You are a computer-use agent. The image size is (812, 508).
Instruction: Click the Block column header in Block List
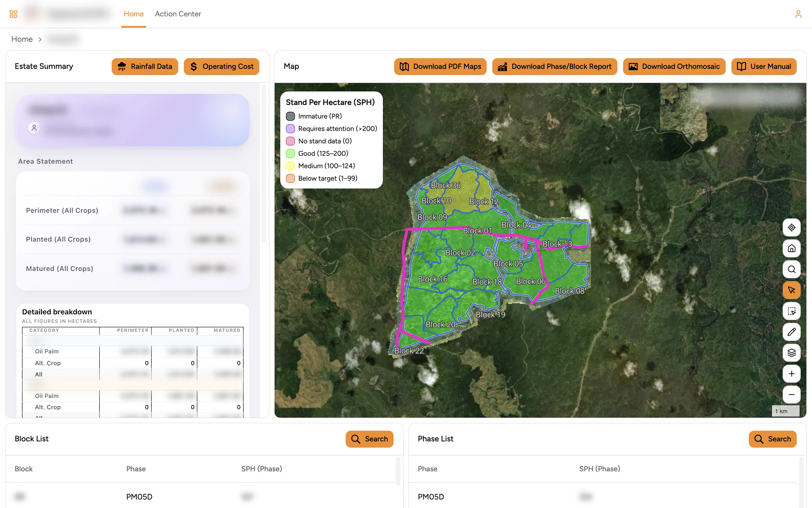click(x=23, y=469)
